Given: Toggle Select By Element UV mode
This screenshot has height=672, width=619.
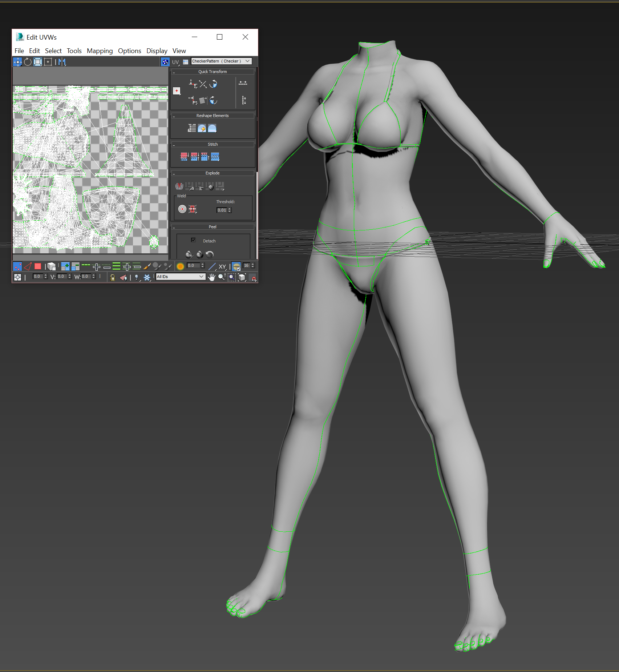Looking at the screenshot, I should coord(52,266).
